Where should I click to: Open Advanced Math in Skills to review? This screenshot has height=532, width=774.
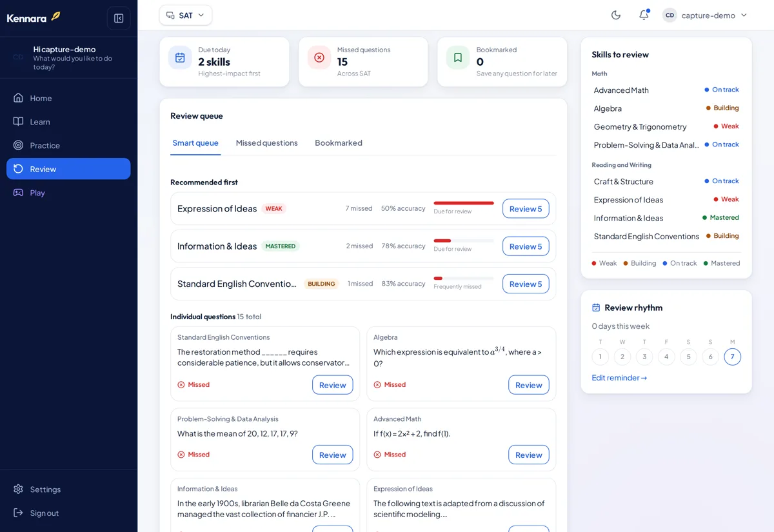tap(666, 90)
